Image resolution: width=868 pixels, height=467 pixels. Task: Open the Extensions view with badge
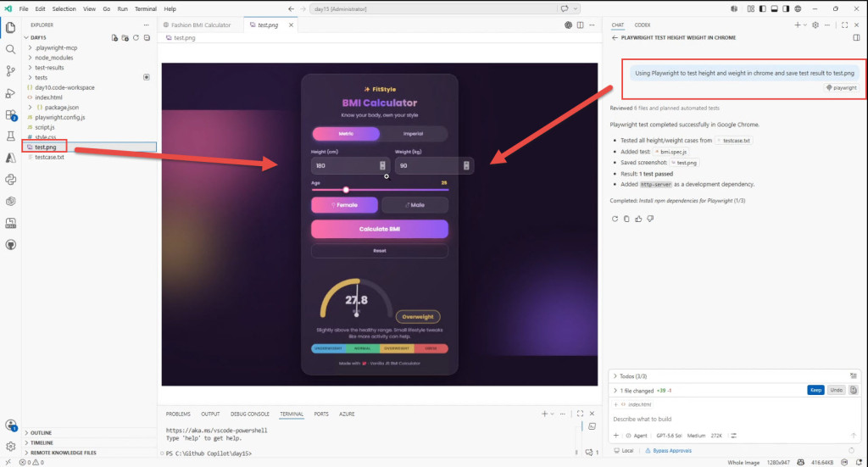10,115
